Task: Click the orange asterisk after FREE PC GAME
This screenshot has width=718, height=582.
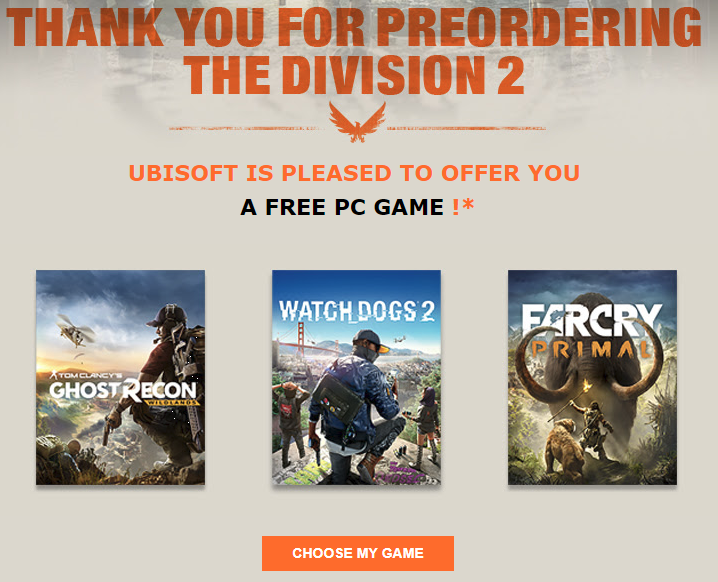Action: click(x=468, y=205)
